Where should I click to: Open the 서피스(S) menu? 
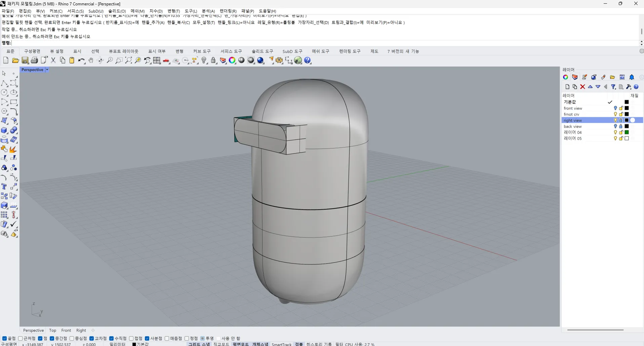click(x=75, y=11)
